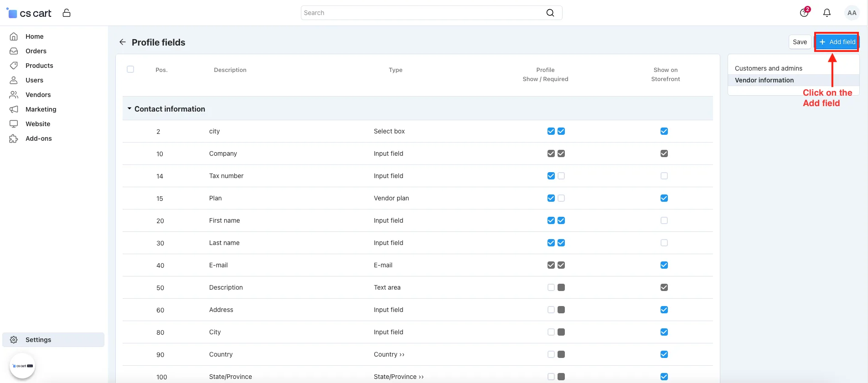The image size is (868, 383).
Task: Open the Home menu item
Action: click(x=35, y=36)
